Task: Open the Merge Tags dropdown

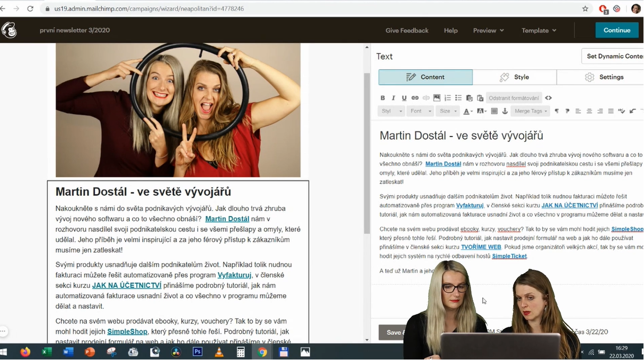Action: [x=531, y=111]
